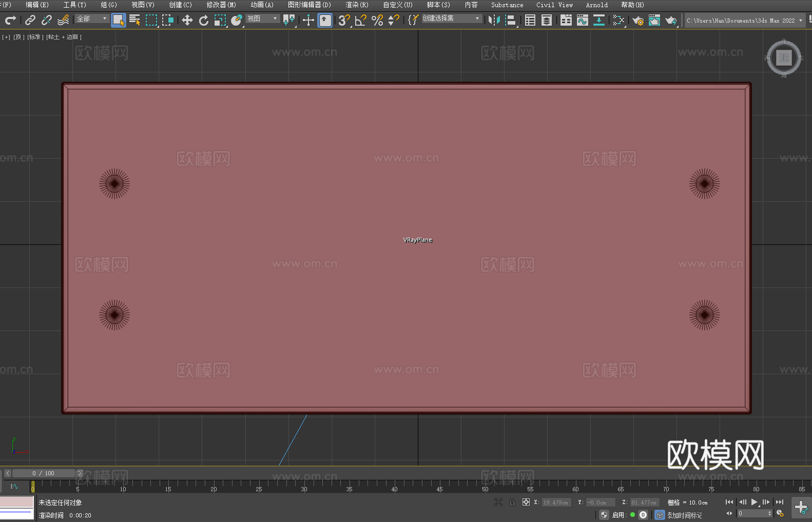812x522 pixels.
Task: Toggle Angle Snap on toolbar
Action: [361, 20]
